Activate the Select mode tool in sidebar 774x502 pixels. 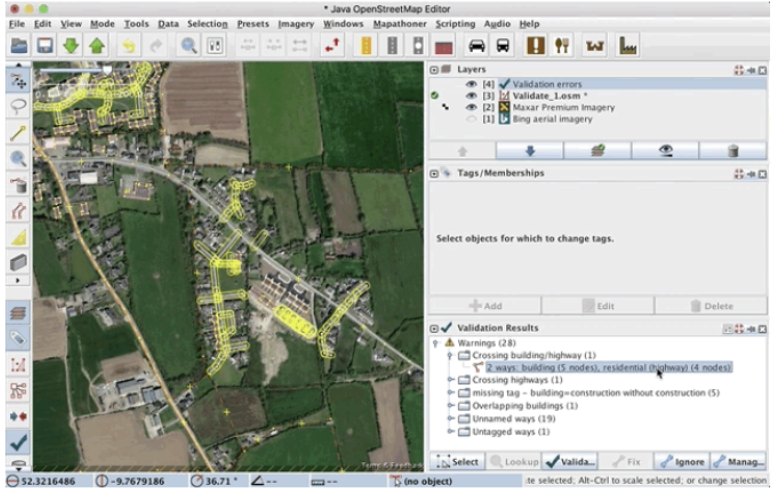tap(18, 81)
